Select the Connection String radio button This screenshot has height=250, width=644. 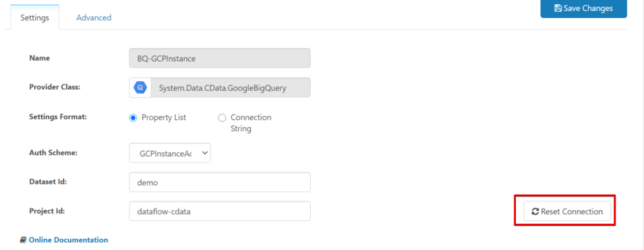tap(222, 118)
